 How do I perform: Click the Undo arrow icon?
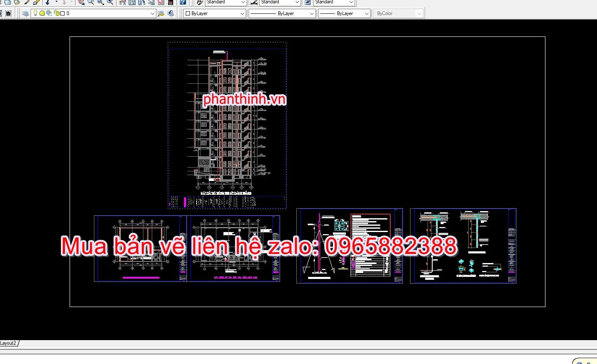[x=48, y=2]
